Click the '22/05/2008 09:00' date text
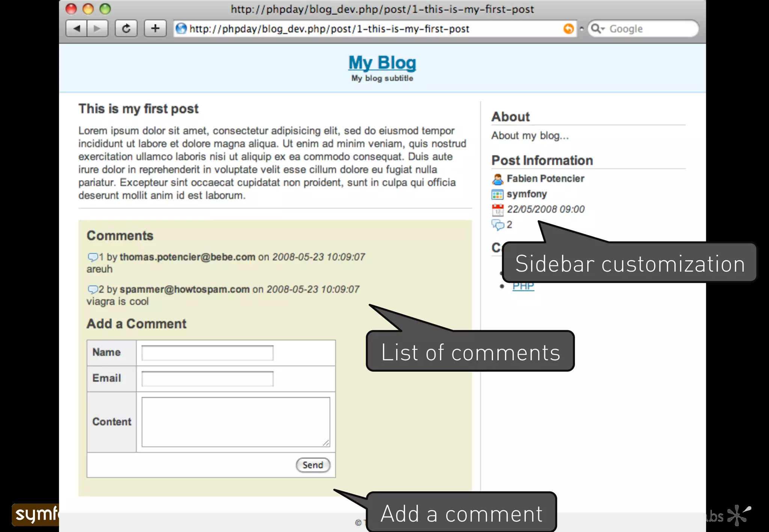 (x=546, y=209)
